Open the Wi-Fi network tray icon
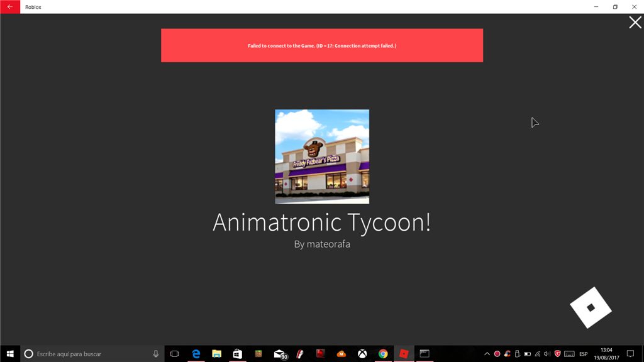644x362 pixels. click(x=538, y=354)
